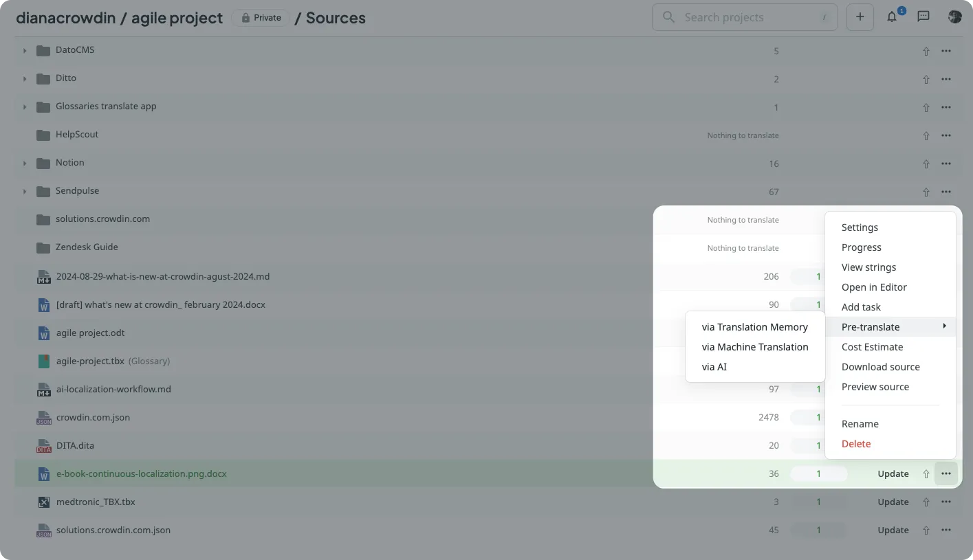
Task: Open three-dots menu for DatoCMS folder
Action: coord(946,51)
